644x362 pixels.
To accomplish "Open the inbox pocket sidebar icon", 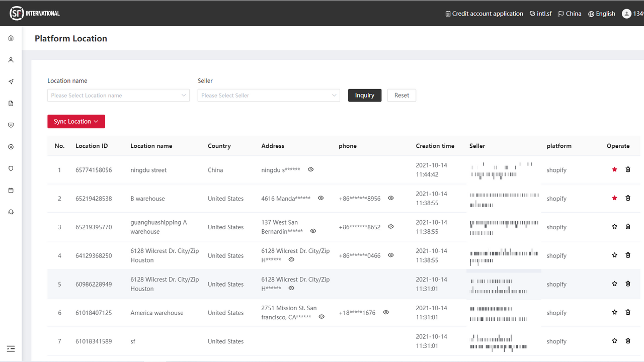I will pyautogui.click(x=11, y=125).
